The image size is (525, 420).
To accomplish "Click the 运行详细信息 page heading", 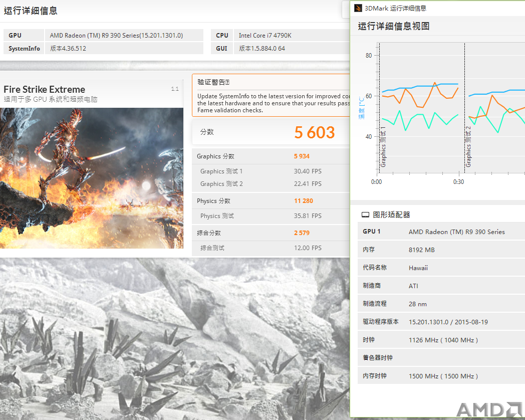I will [x=31, y=11].
